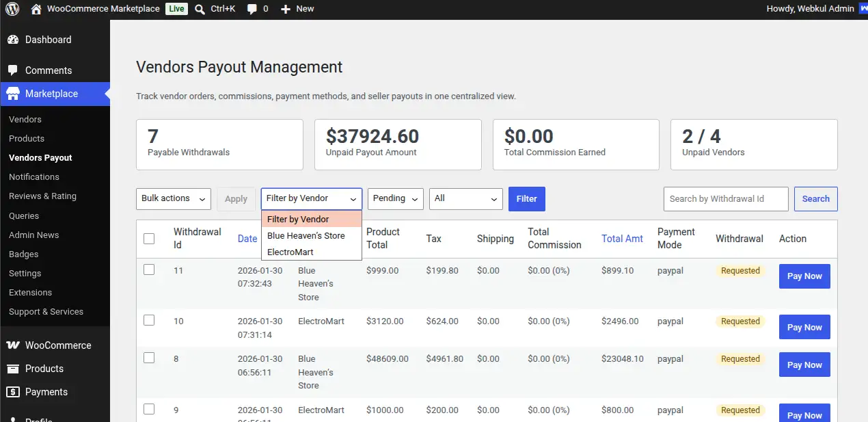Screen dimensions: 868x422
Task: Open Admin News submenu item
Action: tap(34, 235)
